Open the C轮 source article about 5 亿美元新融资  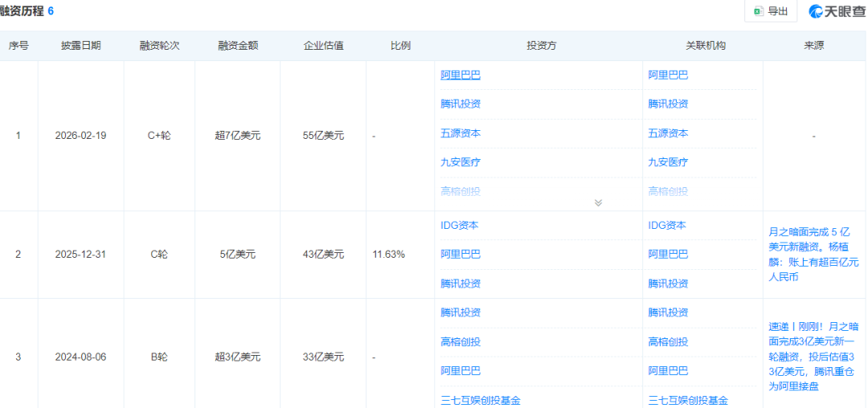tap(813, 254)
